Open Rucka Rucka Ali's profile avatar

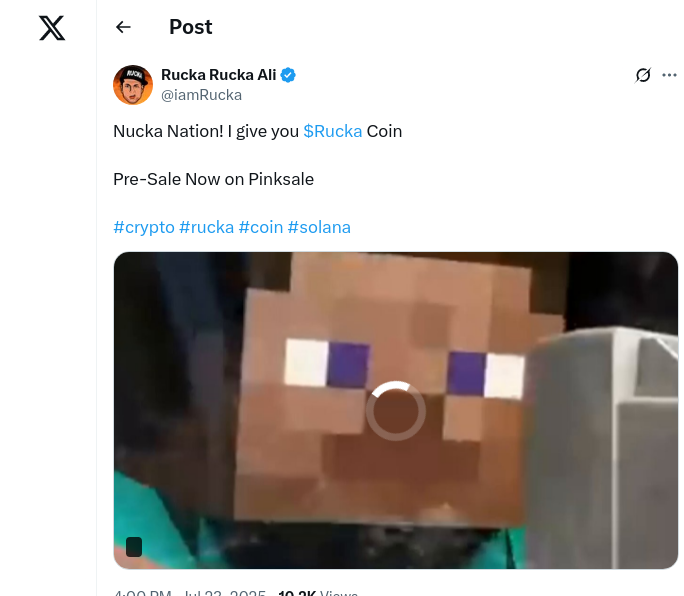133,85
